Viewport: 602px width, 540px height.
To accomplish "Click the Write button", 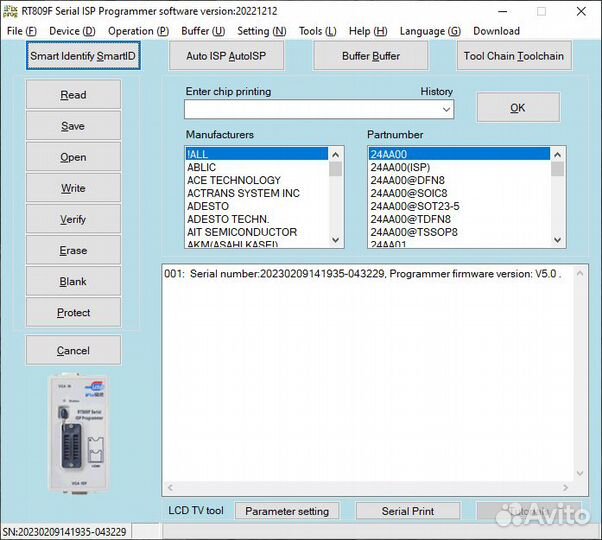I will (73, 188).
